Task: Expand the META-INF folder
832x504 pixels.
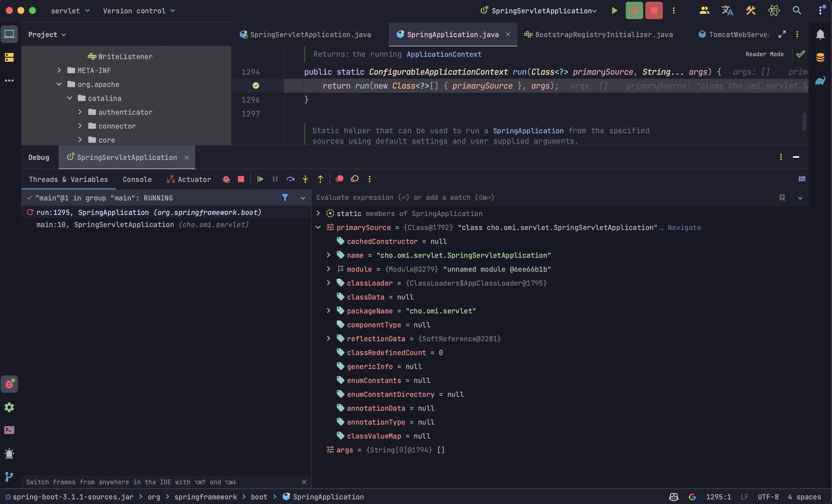Action: click(x=59, y=70)
